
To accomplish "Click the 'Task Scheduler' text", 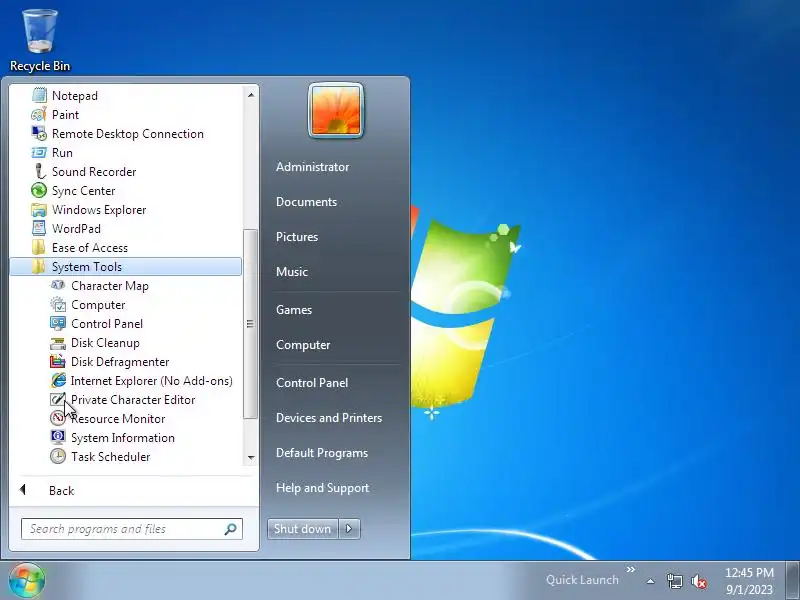I will pos(111,456).
